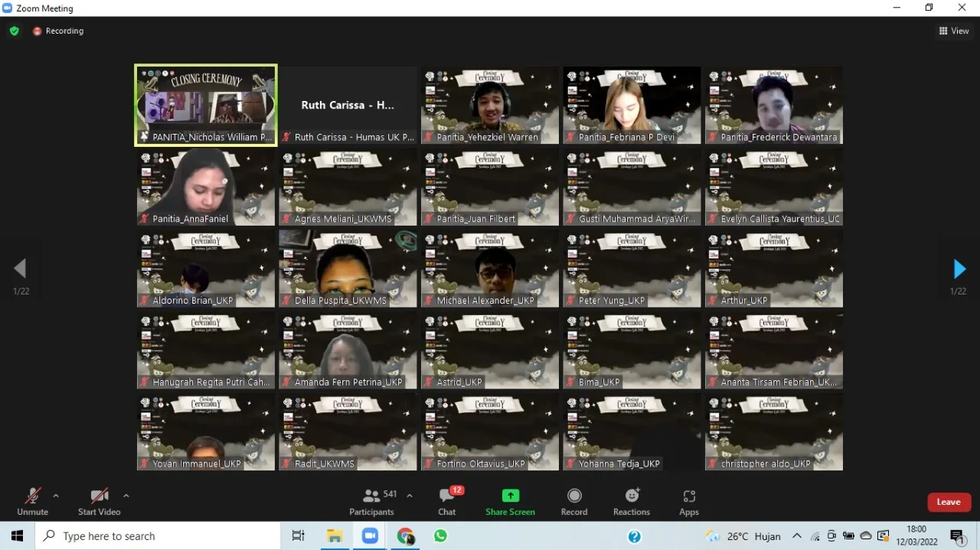980x550 pixels.
Task: Expand audio options arrow beside Unmute
Action: pyautogui.click(x=55, y=496)
